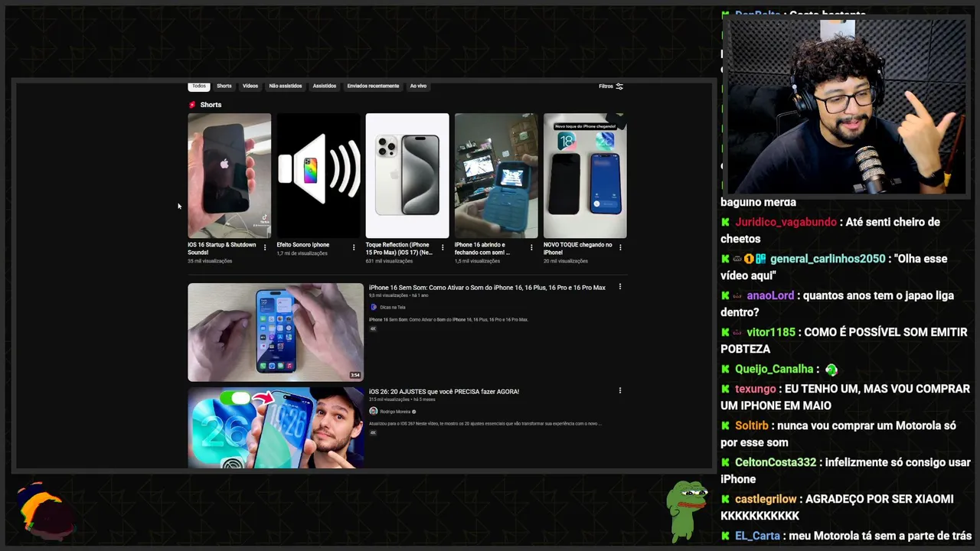Viewport: 980px width, 551px height.
Task: Click chat username general_carlinhos2050
Action: (828, 259)
